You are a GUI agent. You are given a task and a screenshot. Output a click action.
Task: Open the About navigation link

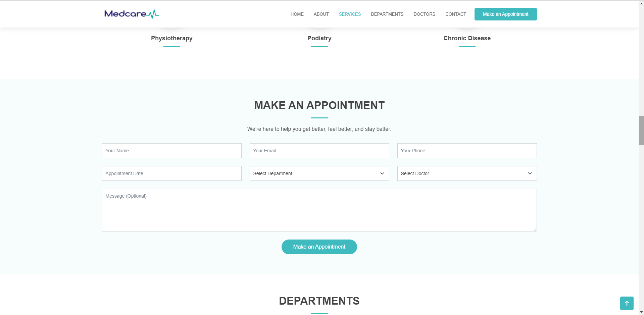pos(321,14)
